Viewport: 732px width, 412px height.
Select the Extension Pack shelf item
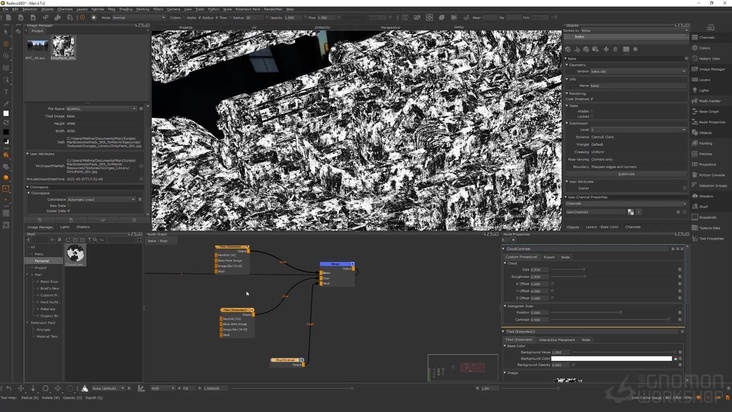pos(43,323)
